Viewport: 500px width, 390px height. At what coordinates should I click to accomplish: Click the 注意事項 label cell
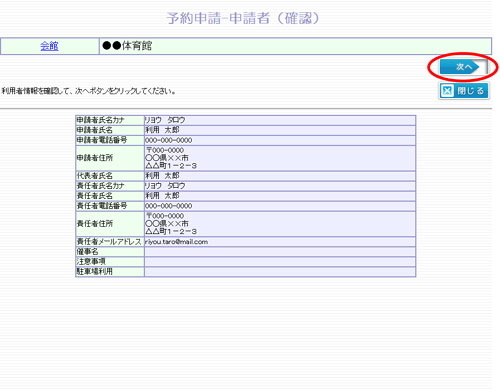click(x=110, y=262)
